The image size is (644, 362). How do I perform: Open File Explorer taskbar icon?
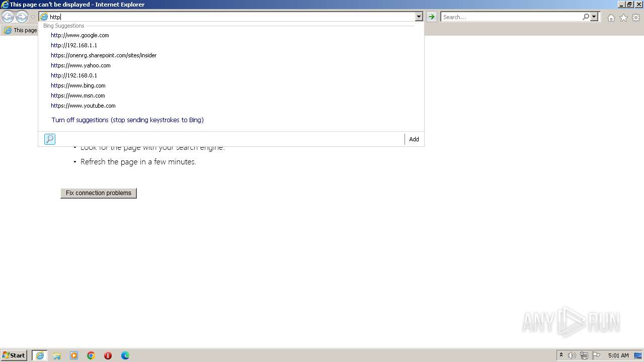(57, 355)
